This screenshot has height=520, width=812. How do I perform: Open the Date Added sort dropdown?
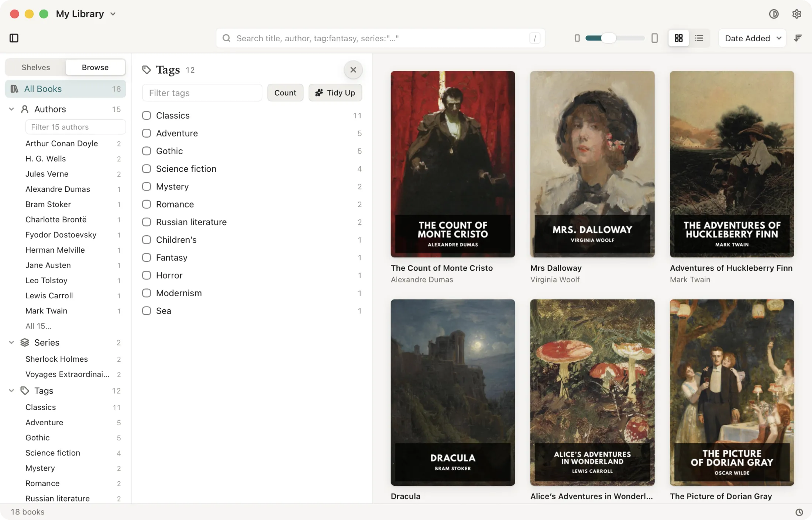[752, 38]
